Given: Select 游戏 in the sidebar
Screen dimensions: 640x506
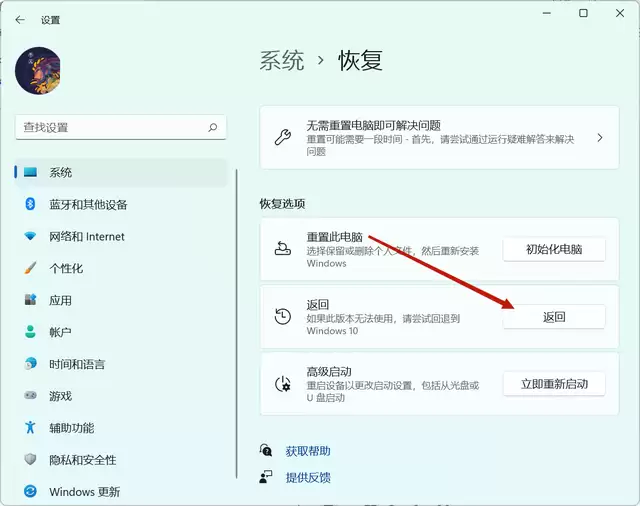Looking at the screenshot, I should (x=60, y=396).
